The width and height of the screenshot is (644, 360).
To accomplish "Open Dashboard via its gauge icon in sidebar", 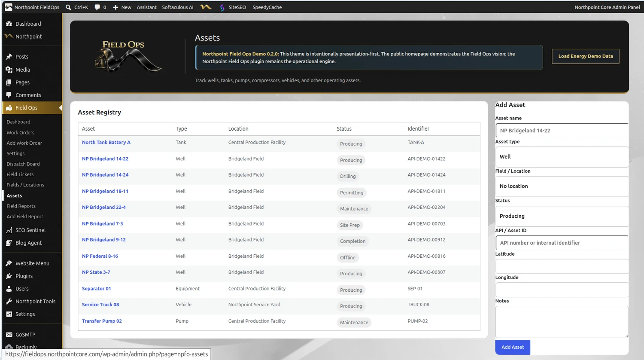I will (9, 24).
